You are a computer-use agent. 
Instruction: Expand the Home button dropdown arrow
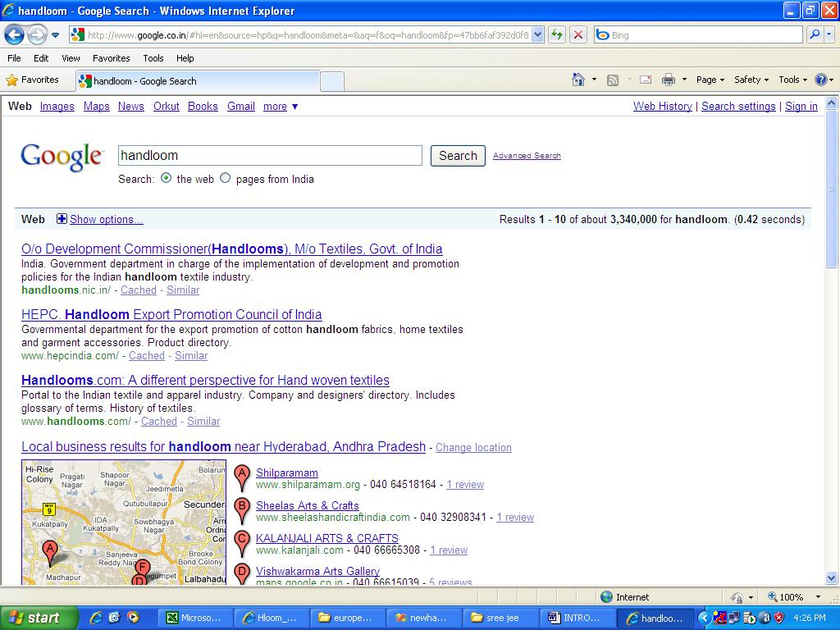tap(594, 80)
